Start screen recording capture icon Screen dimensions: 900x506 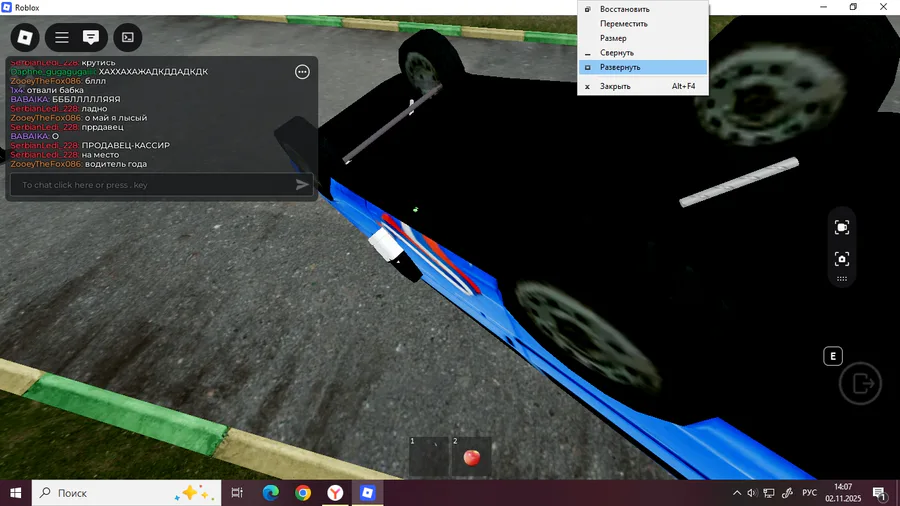pyautogui.click(x=841, y=227)
